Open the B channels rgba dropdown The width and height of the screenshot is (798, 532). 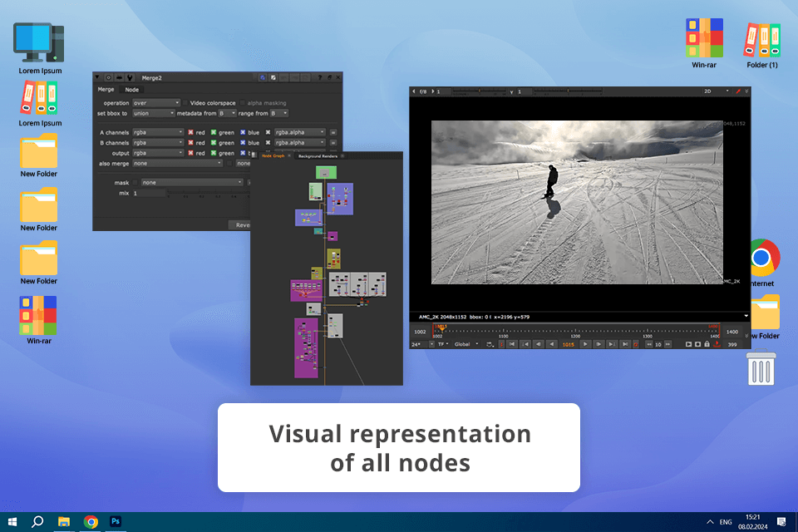point(158,142)
